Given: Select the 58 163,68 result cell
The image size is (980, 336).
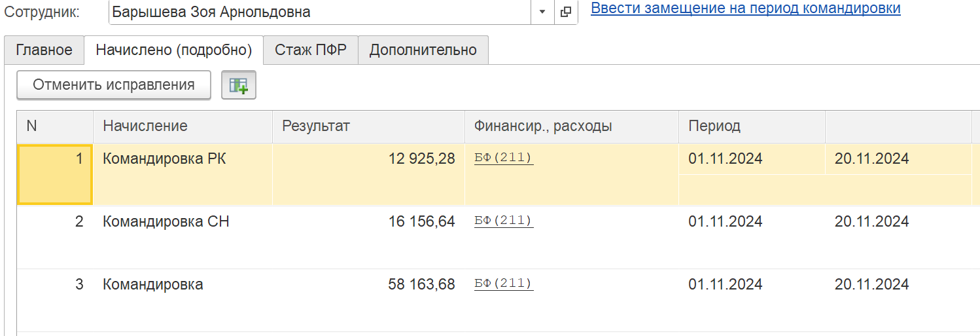Looking at the screenshot, I should point(421,285).
